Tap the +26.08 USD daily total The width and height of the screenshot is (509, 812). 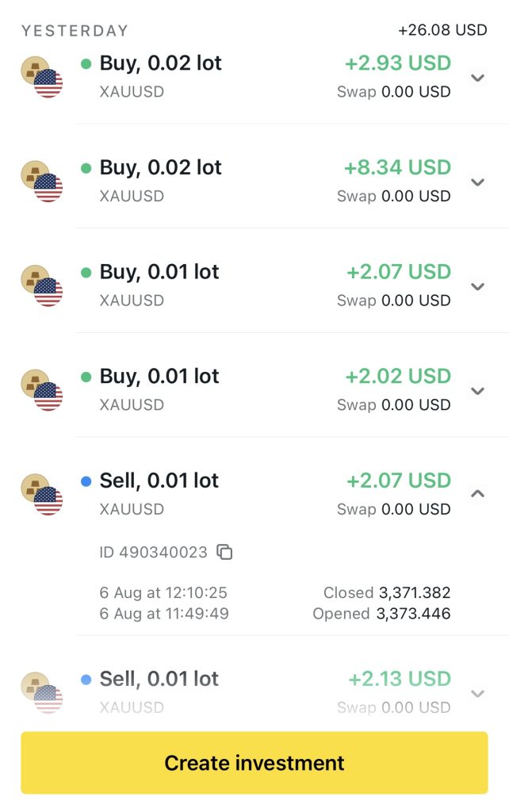[x=442, y=30]
